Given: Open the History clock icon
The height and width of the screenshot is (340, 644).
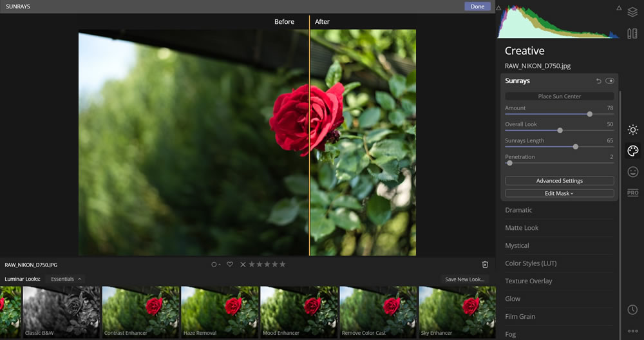Looking at the screenshot, I should (x=632, y=310).
